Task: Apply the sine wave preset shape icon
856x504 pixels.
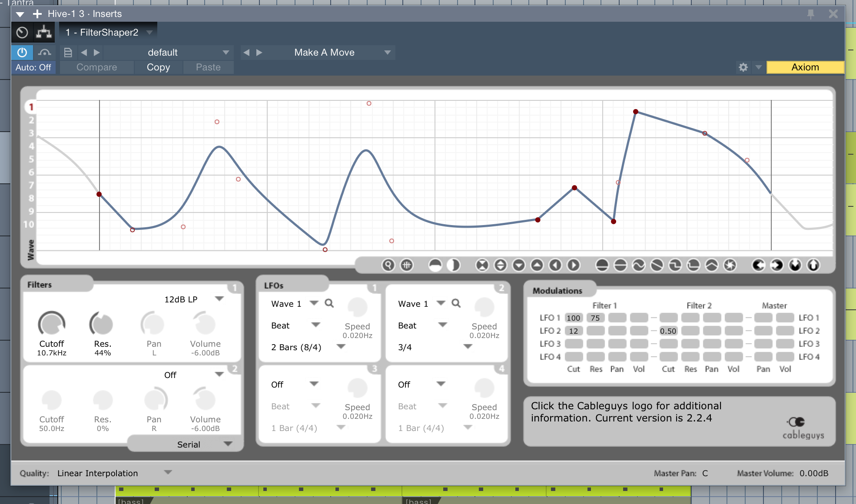Action: [x=639, y=265]
